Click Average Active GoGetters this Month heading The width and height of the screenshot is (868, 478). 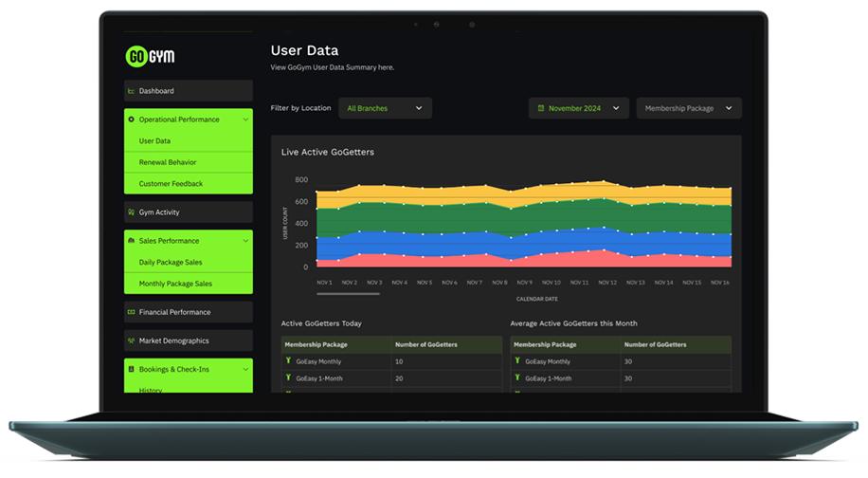(573, 323)
